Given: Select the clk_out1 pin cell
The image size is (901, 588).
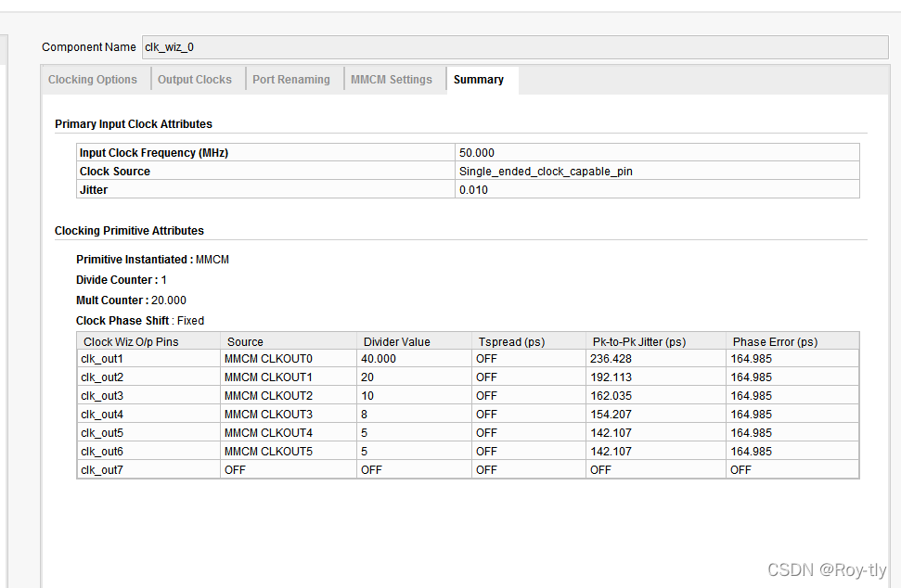Looking at the screenshot, I should click(148, 359).
